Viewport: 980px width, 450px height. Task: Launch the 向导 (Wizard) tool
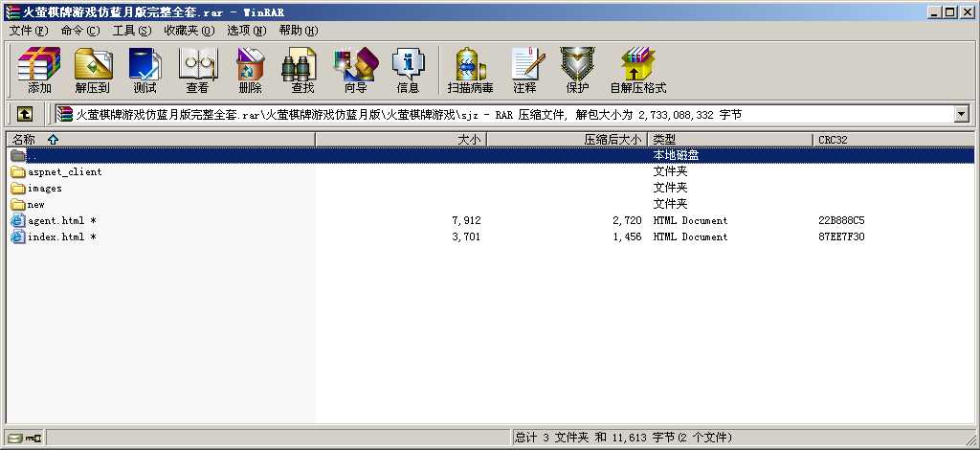[x=356, y=69]
